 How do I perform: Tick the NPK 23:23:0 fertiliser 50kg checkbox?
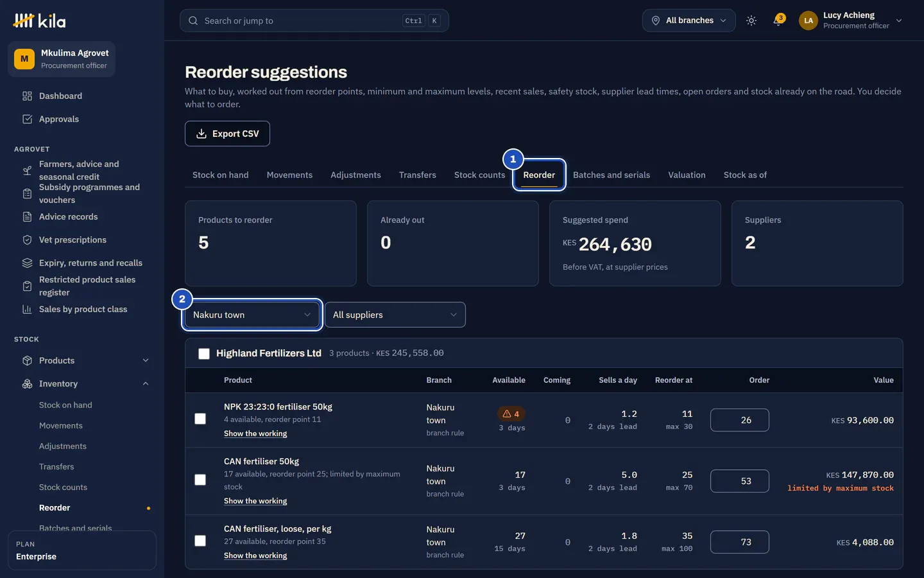coord(200,419)
